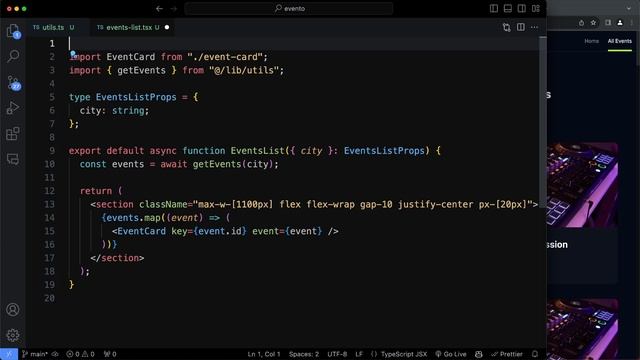Viewport: 640px width, 360px height.
Task: Open the Extensions view
Action: coord(13,134)
